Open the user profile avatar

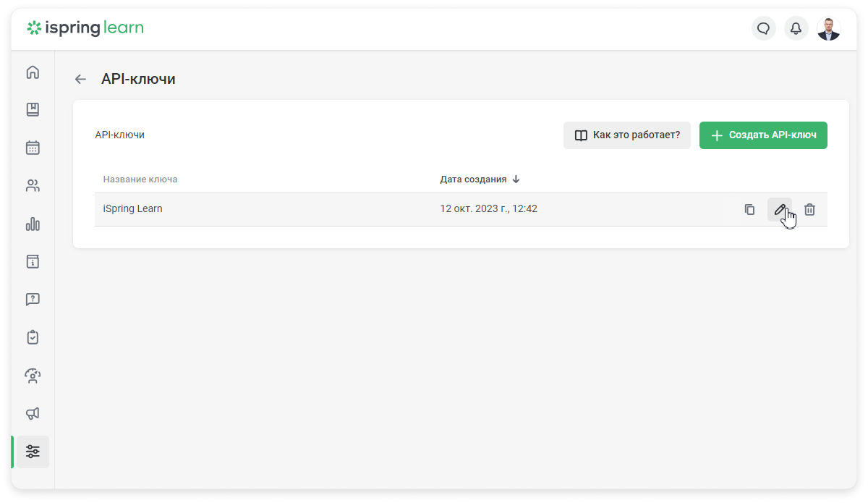[829, 28]
